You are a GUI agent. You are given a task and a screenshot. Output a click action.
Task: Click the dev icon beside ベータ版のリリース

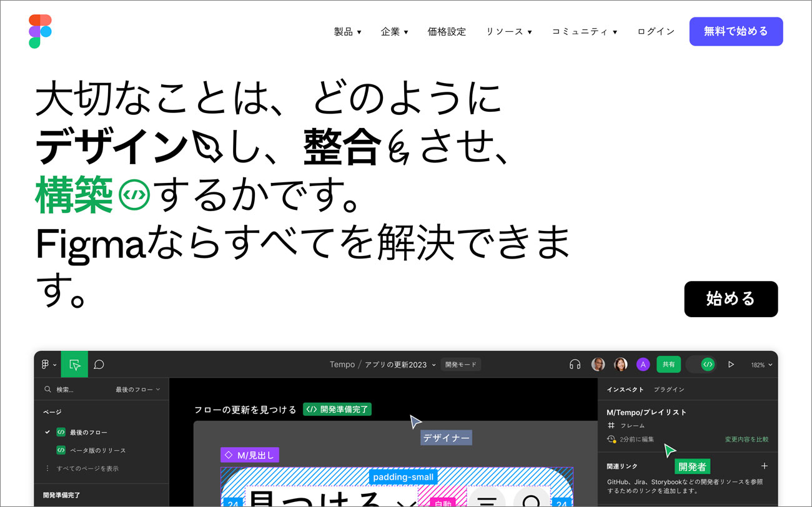point(61,450)
